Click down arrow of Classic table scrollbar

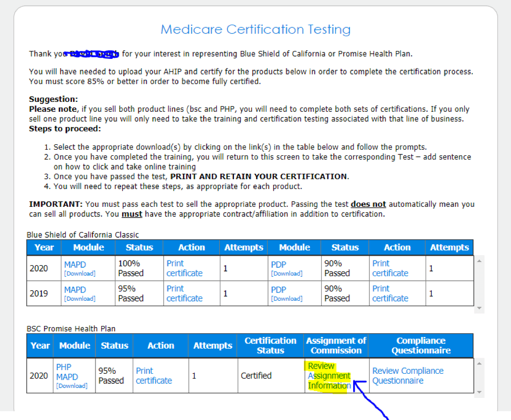tap(479, 308)
